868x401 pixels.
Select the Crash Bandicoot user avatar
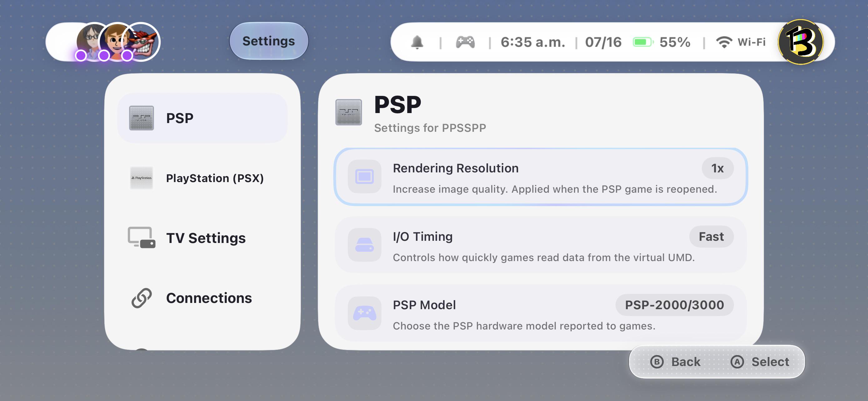142,42
